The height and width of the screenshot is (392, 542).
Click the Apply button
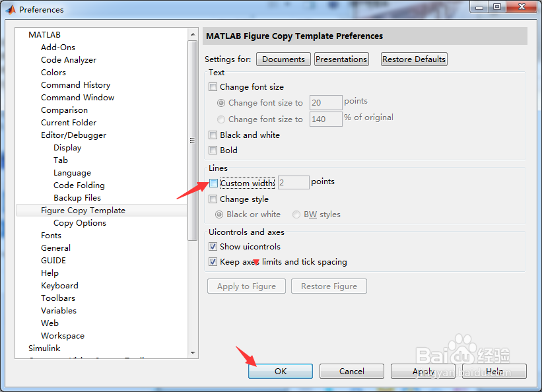(x=423, y=372)
